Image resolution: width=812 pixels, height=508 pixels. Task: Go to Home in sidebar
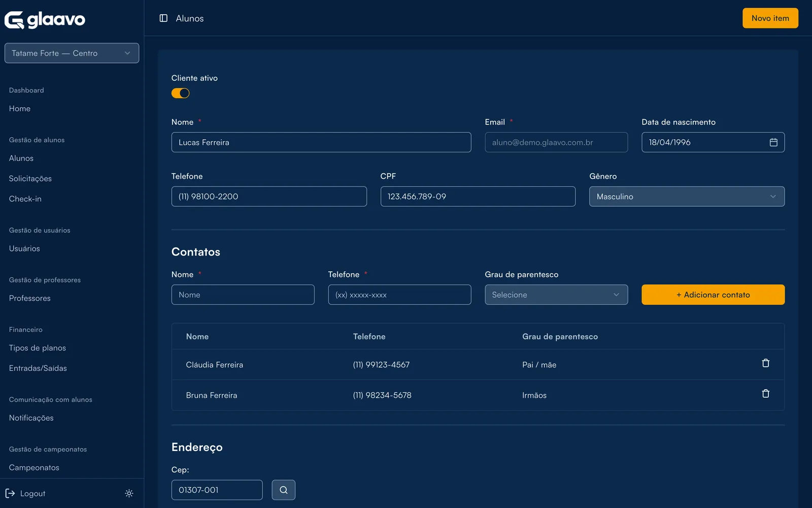pyautogui.click(x=20, y=109)
